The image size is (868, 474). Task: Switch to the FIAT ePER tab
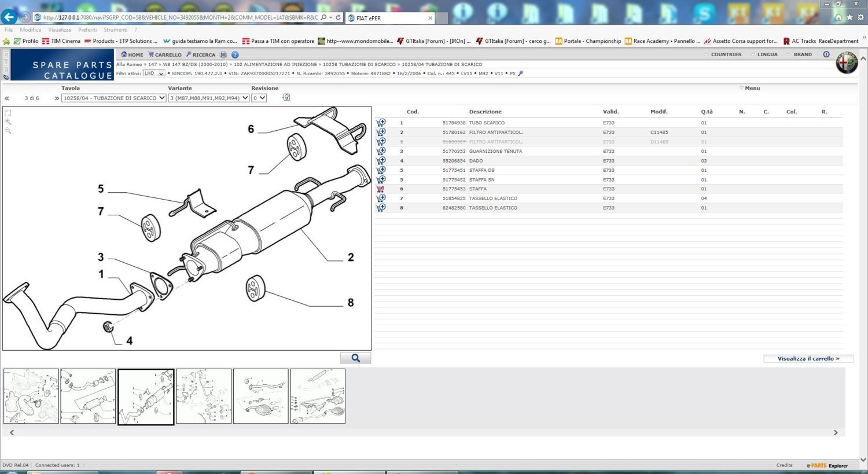(389, 18)
